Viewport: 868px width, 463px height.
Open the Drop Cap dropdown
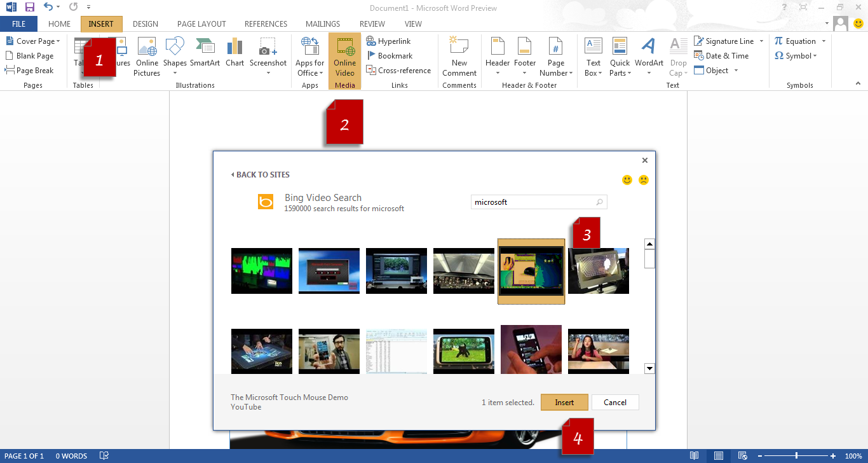tap(679, 57)
